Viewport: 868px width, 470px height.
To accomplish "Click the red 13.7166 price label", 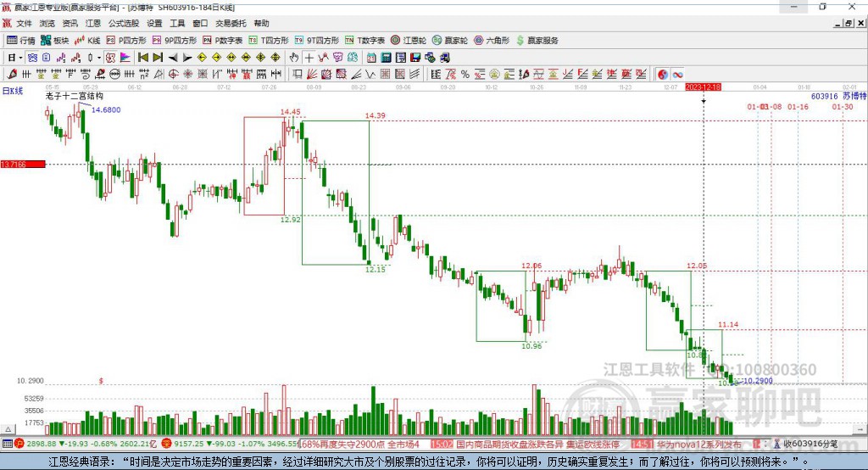I will pos(23,164).
